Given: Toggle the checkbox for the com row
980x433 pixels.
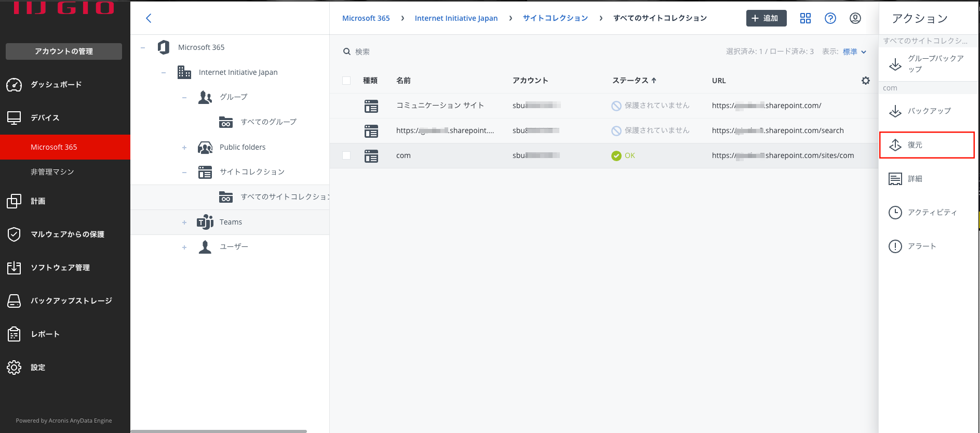Looking at the screenshot, I should [346, 155].
